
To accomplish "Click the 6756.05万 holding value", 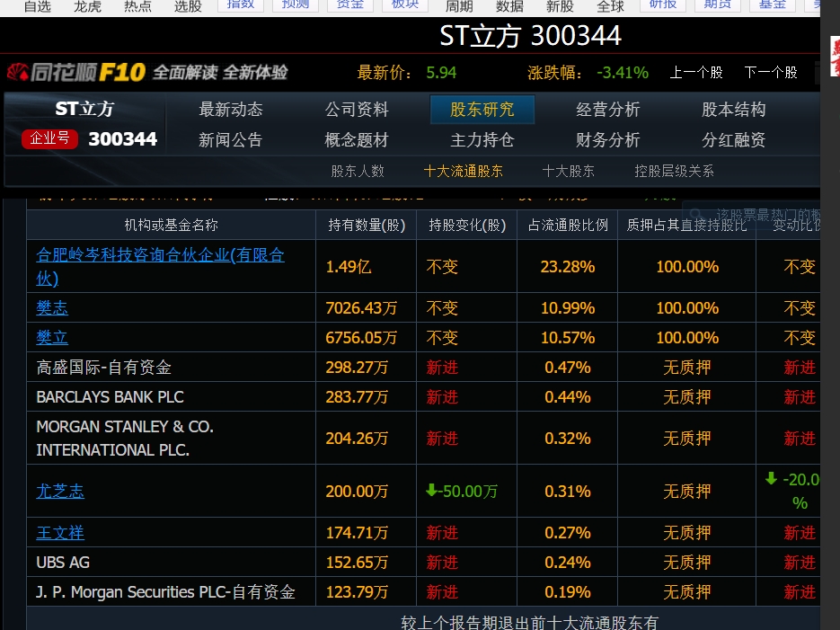I will point(361,338).
